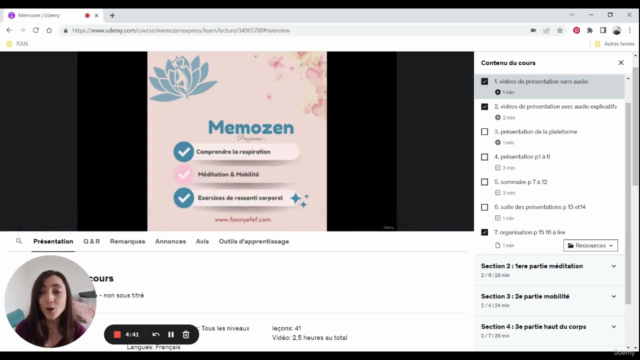Click the presenter webcam bubble
Image resolution: width=640 pixels, height=360 pixels.
point(50,302)
